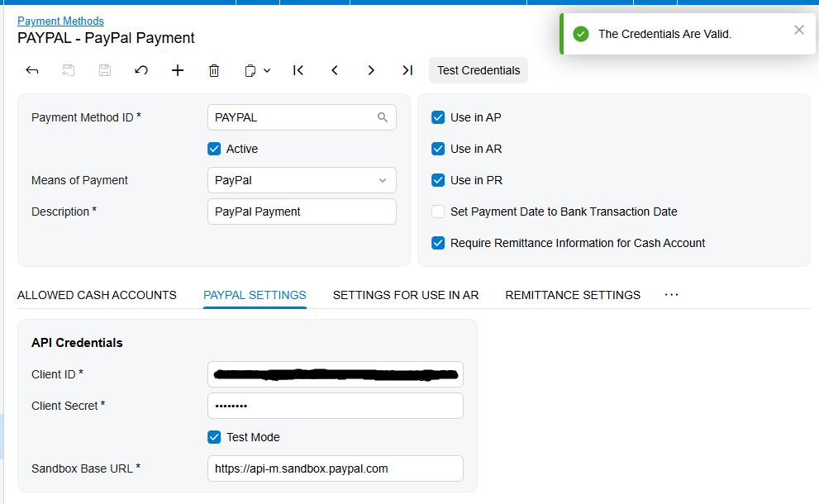
Task: Open the Remittance Settings tab
Action: 573,295
